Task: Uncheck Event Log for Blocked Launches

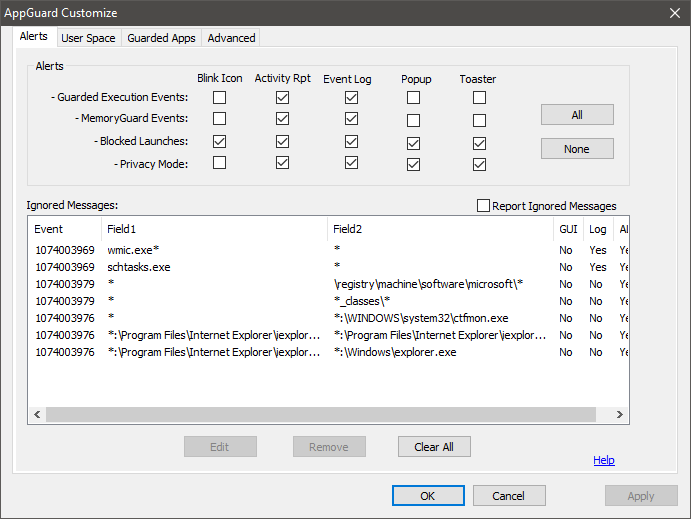Action: (351, 141)
